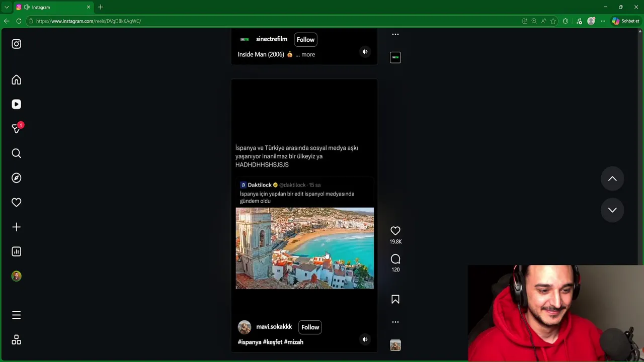Open sinectrefilm avatar picture
Viewport: 644px width, 362px height.
coord(245,39)
